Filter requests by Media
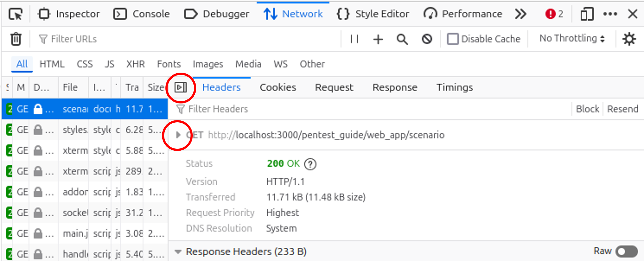Screen dimensions: 644x261 click(x=248, y=64)
